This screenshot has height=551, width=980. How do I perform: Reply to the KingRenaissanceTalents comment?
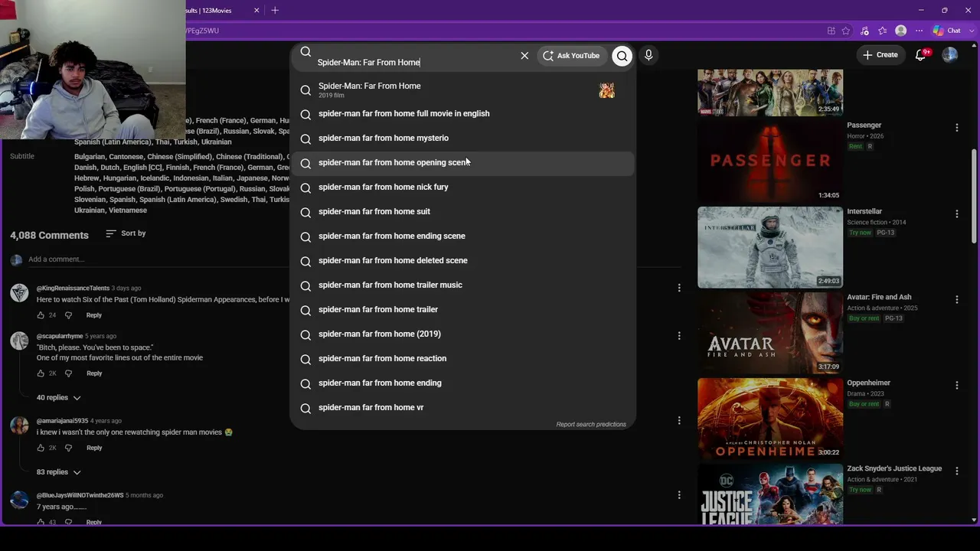tap(93, 315)
